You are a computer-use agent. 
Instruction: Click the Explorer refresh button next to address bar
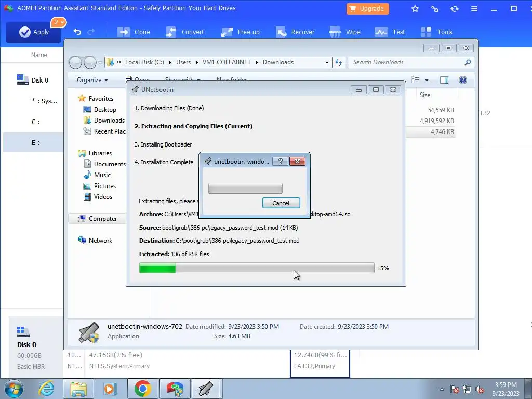point(339,62)
